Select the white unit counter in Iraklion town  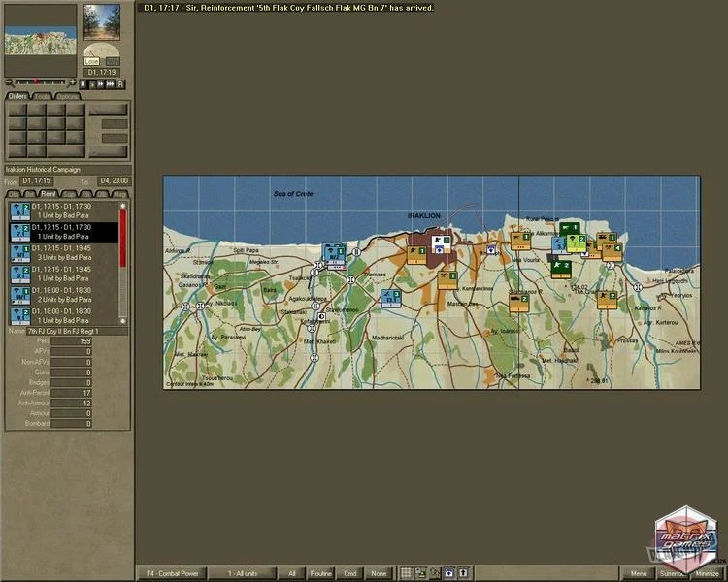pyautogui.click(x=439, y=240)
